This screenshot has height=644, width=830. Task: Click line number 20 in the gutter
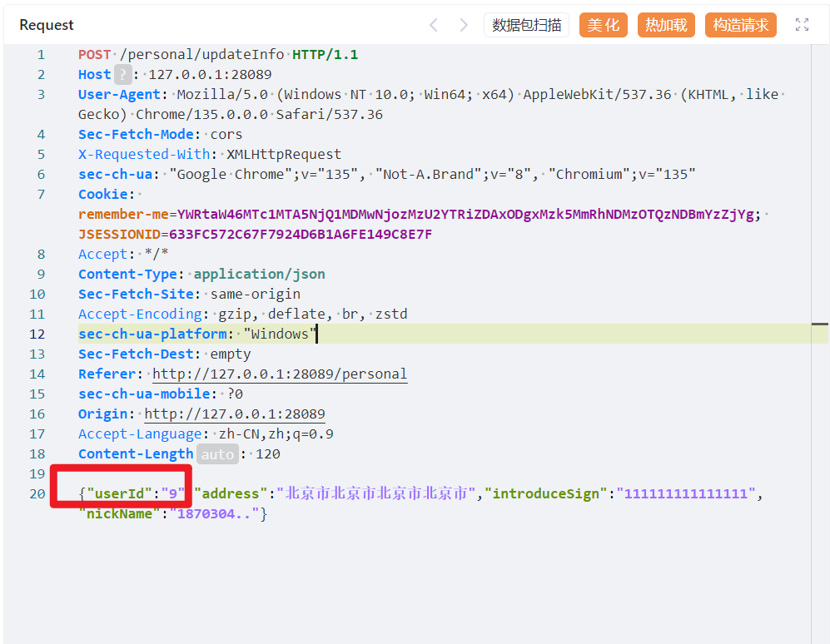tap(37, 494)
